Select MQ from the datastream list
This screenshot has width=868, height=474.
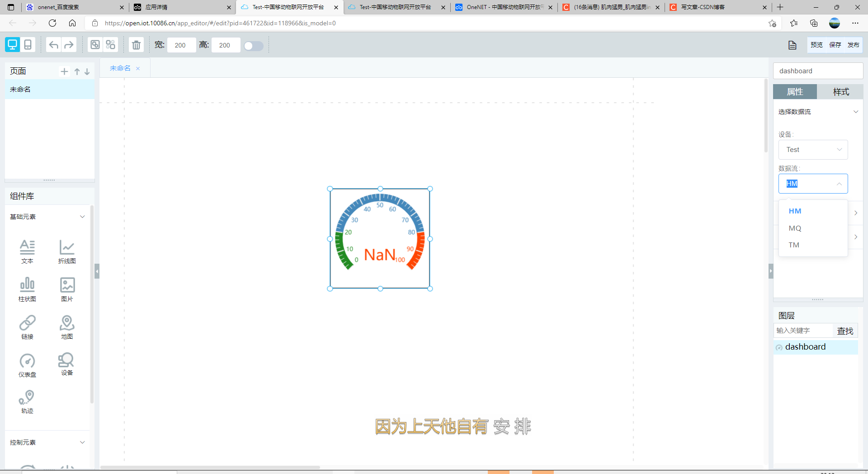tap(795, 228)
